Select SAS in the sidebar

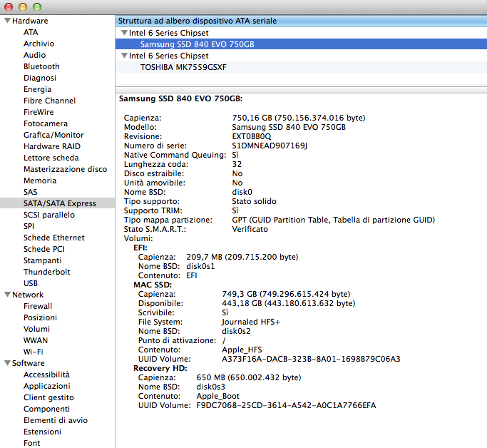[31, 192]
